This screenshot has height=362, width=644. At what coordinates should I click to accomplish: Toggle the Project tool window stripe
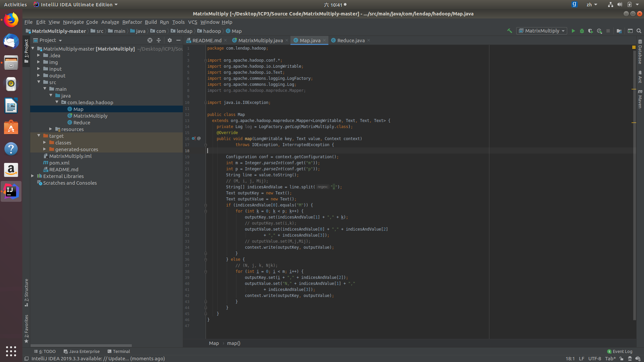[26, 50]
